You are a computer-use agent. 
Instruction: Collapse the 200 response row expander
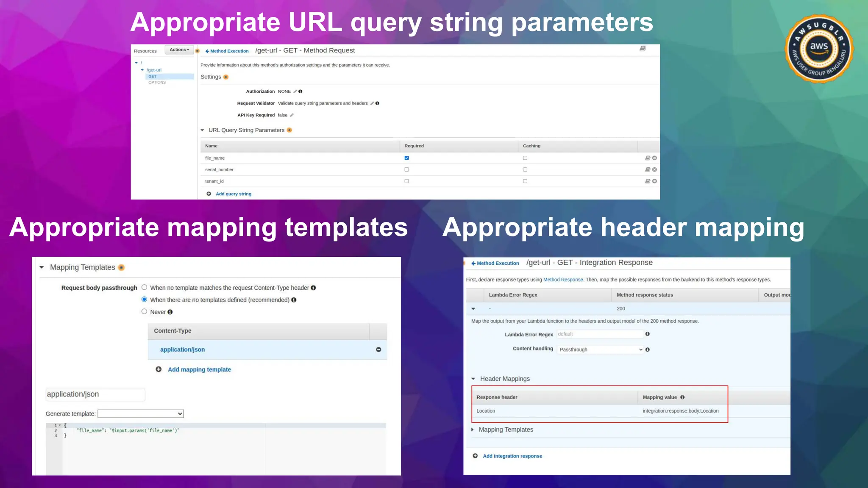pyautogui.click(x=473, y=308)
